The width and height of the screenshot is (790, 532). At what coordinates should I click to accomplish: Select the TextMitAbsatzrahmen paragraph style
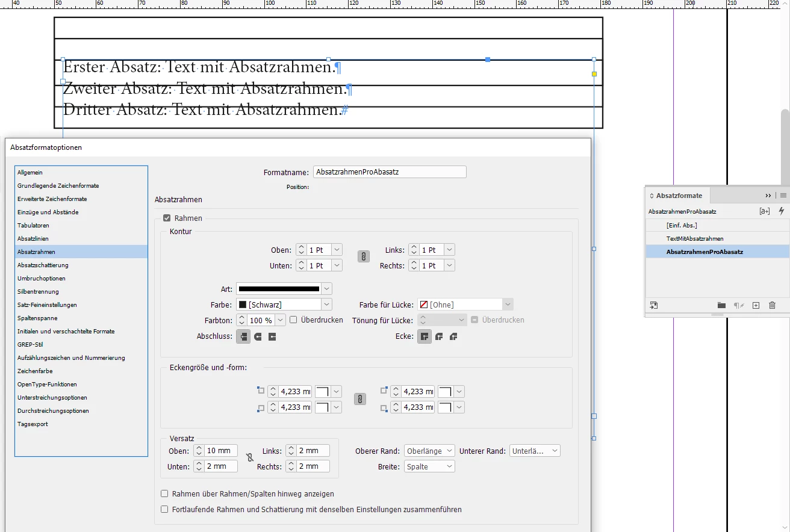718,238
